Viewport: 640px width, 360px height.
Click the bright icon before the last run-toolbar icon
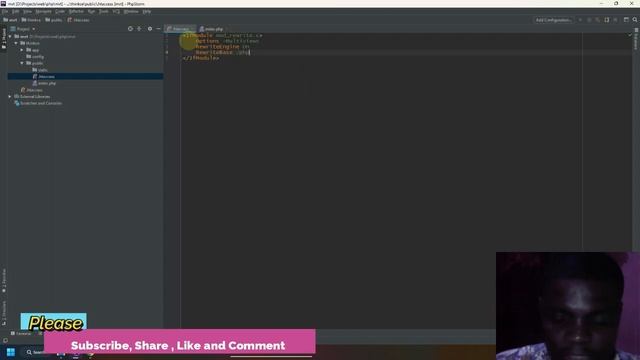pos(607,20)
